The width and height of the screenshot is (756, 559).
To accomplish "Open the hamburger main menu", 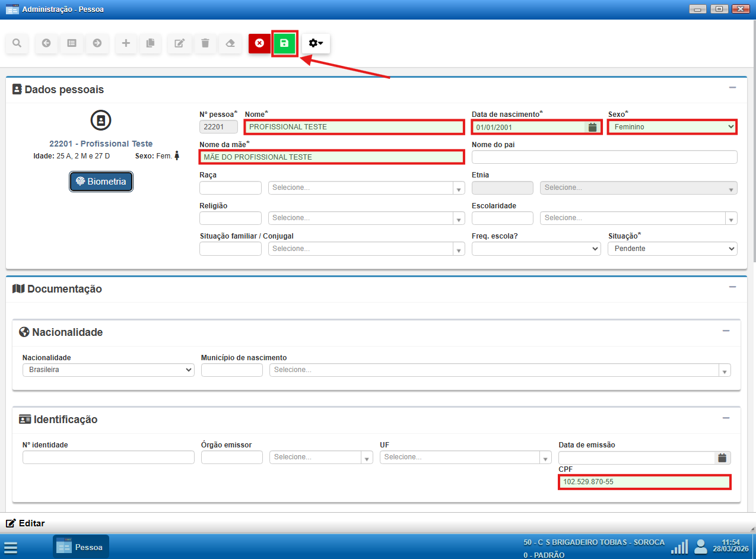I will click(x=11, y=547).
